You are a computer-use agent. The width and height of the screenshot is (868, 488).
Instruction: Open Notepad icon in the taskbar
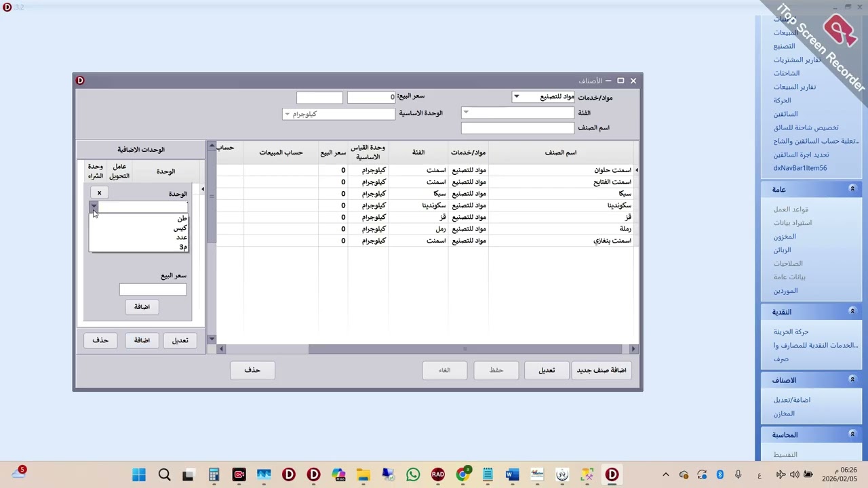488,475
